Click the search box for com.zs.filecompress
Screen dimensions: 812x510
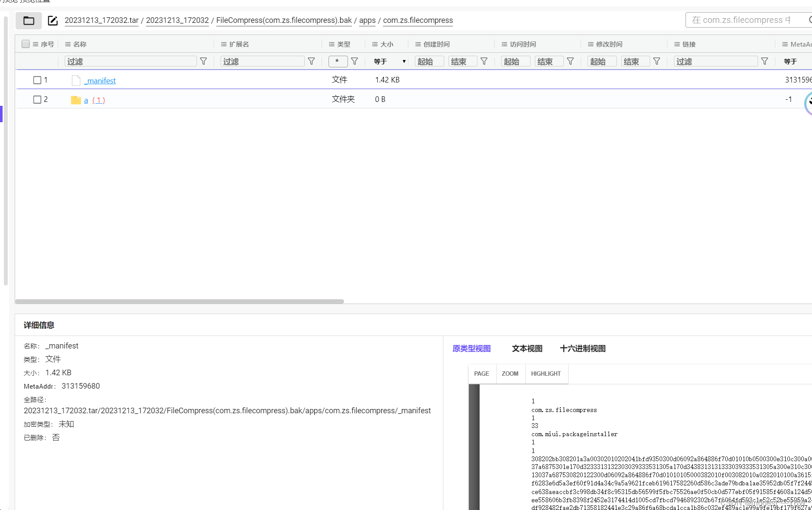749,20
